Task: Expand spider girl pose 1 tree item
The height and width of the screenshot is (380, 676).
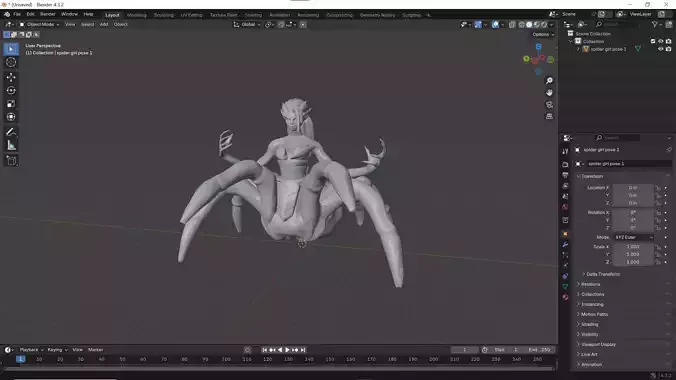Action: coord(579,49)
